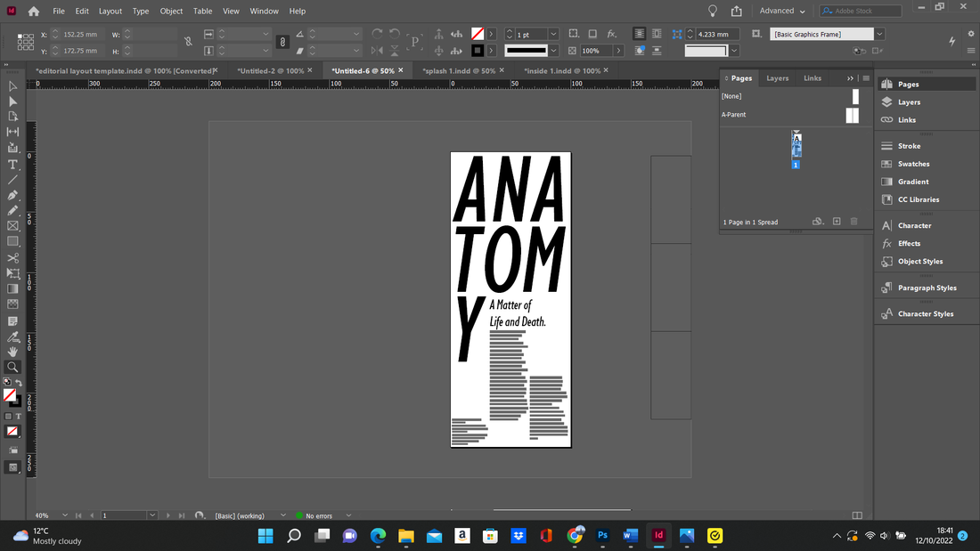Open the page number dropdown

click(x=151, y=515)
